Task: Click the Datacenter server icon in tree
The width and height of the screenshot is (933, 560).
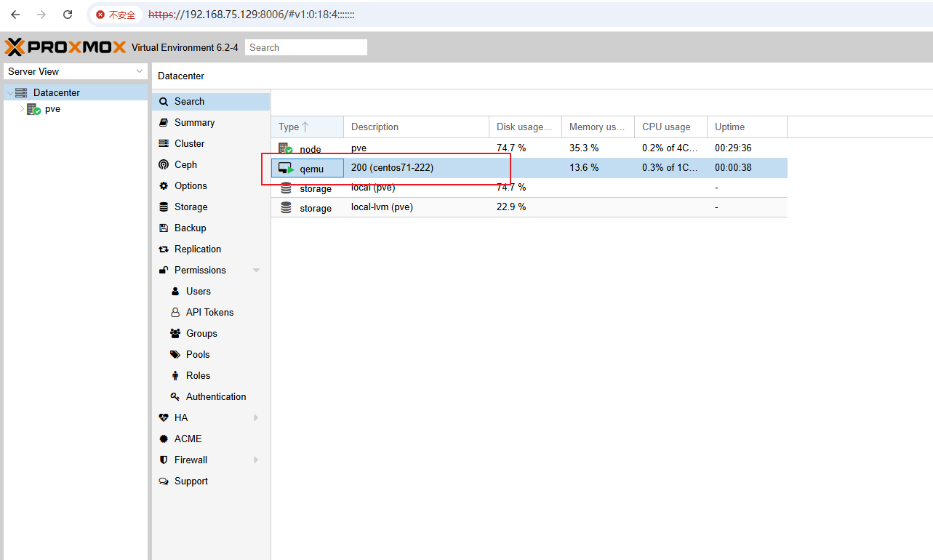Action: point(21,93)
